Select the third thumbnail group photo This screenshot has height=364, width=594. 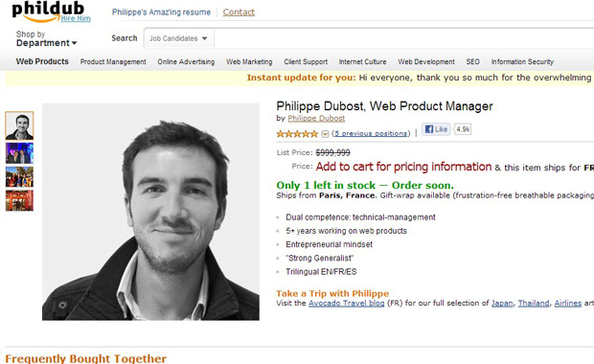pos(19,177)
